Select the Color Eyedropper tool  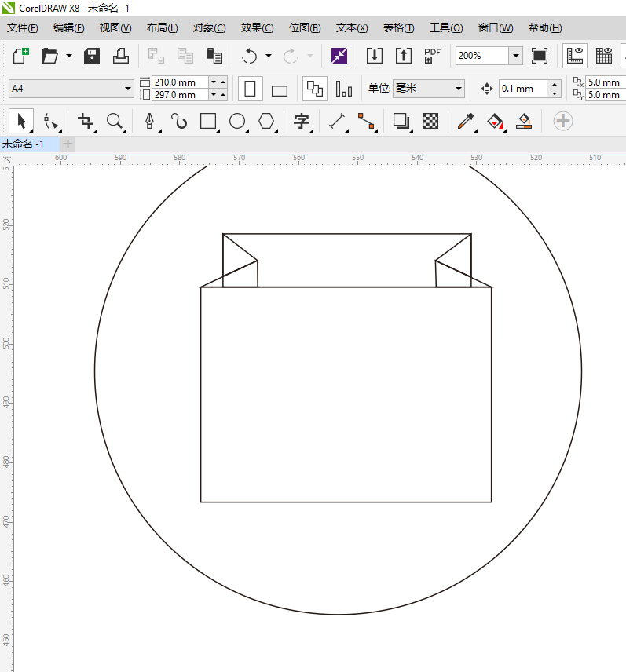coord(466,121)
